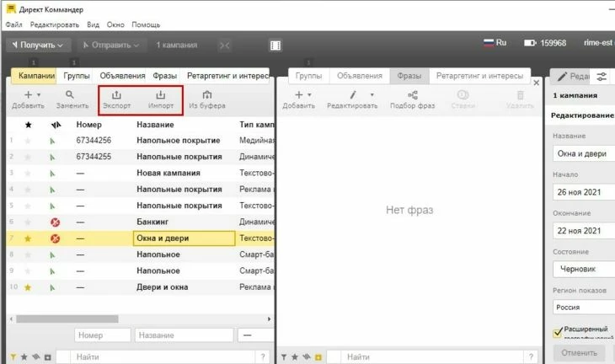Viewport: 615px width, 364px height.
Task: Toggle the favorite star for Банкинг
Action: [28, 222]
